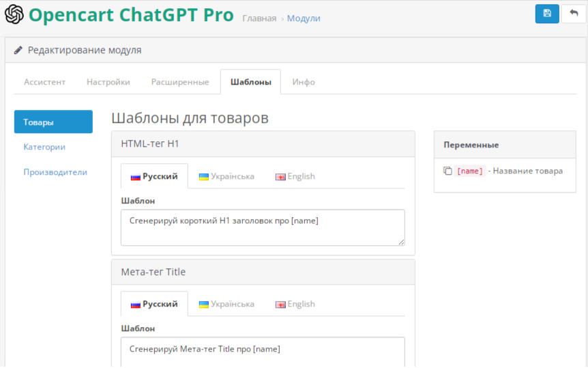Click the Шаблоны для товаров heading

190,118
